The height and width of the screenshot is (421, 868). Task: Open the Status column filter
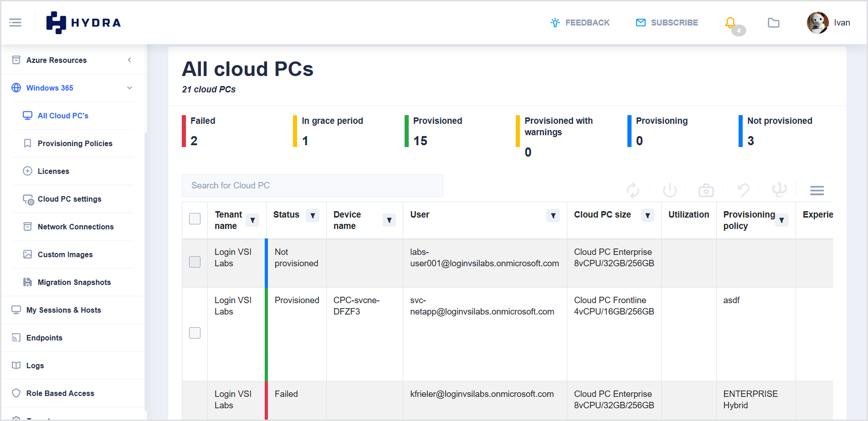pyautogui.click(x=313, y=215)
